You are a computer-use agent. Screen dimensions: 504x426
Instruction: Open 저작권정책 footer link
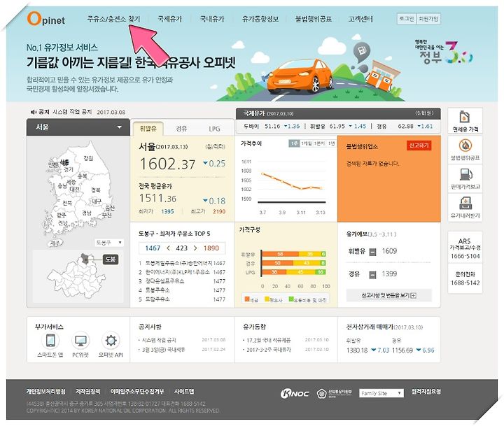point(87,391)
